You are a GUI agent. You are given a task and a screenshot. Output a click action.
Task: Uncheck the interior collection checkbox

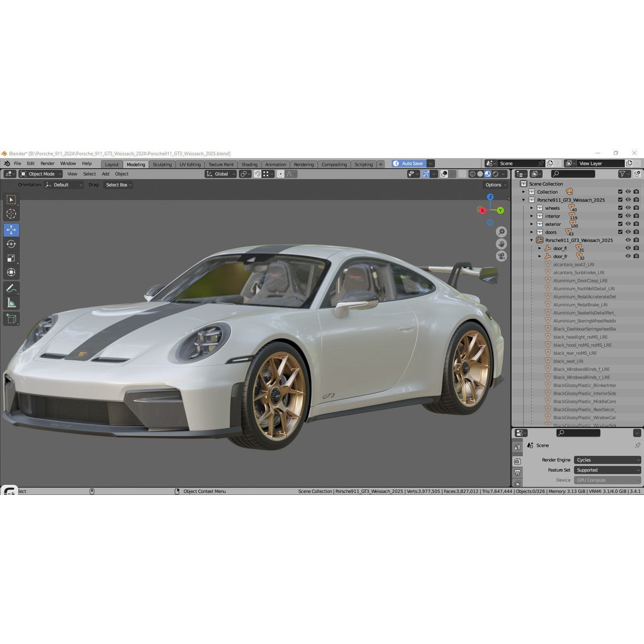click(620, 216)
